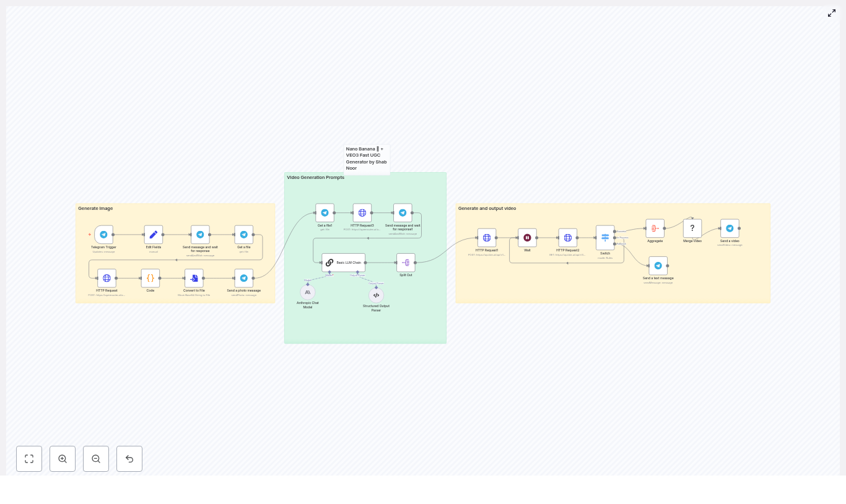Click the Switch node icon
The height and width of the screenshot is (504, 846).
tap(605, 237)
